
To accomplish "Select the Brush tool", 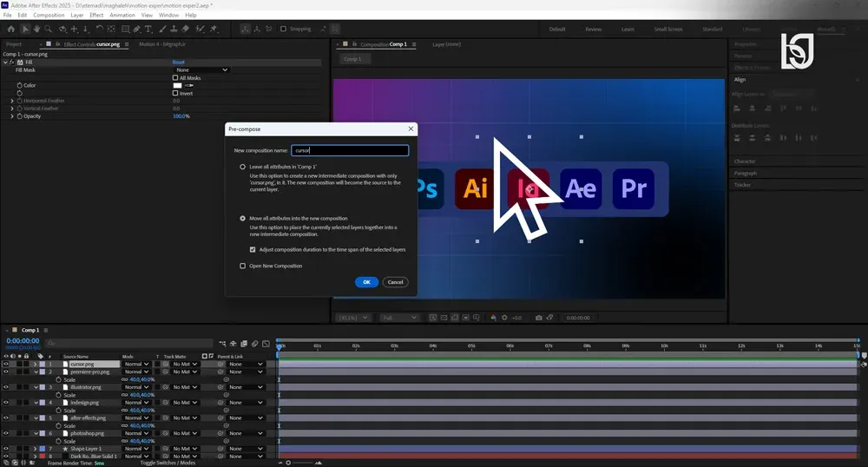I will (x=162, y=29).
